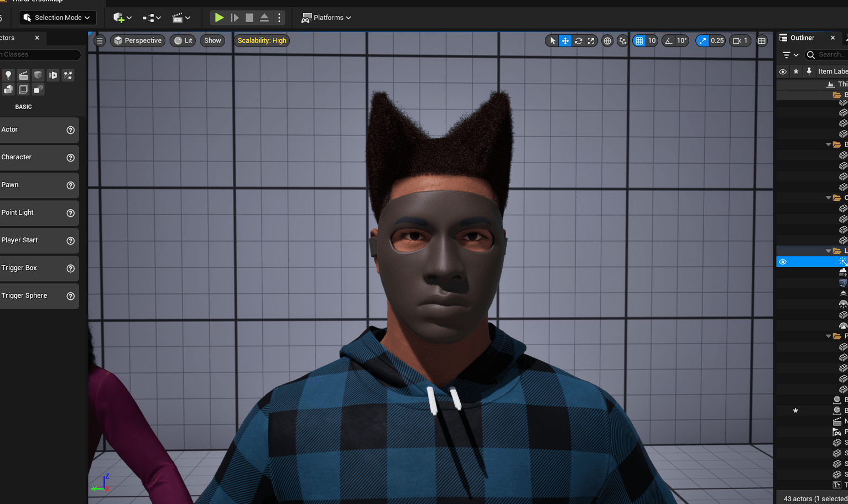Open the play options three-dot menu

point(279,18)
